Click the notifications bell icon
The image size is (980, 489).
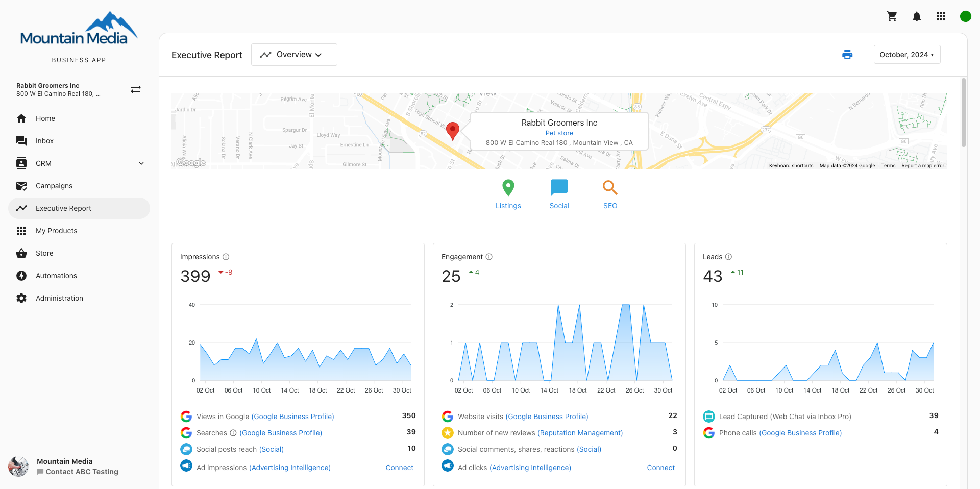point(916,16)
